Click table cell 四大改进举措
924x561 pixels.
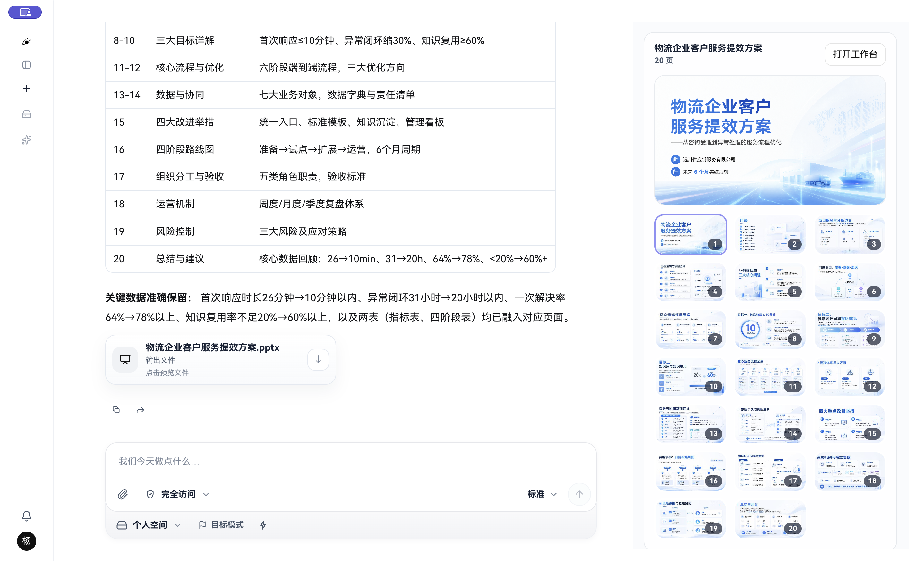185,122
